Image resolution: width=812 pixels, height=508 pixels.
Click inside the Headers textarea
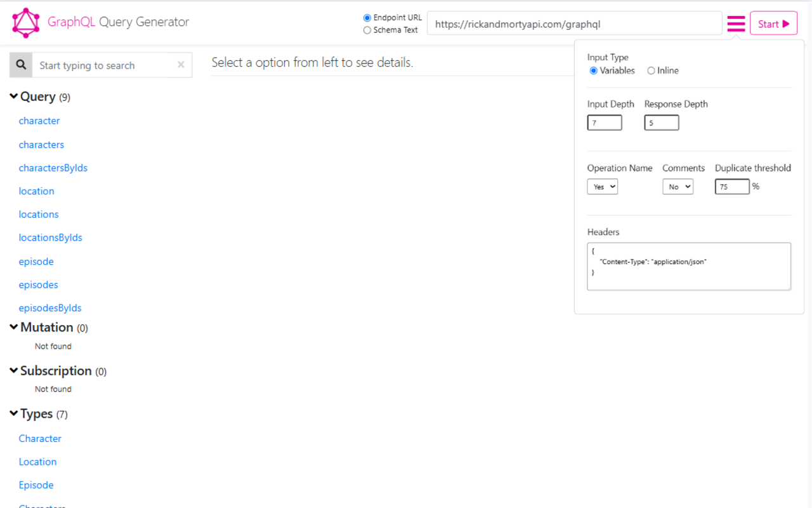point(689,266)
